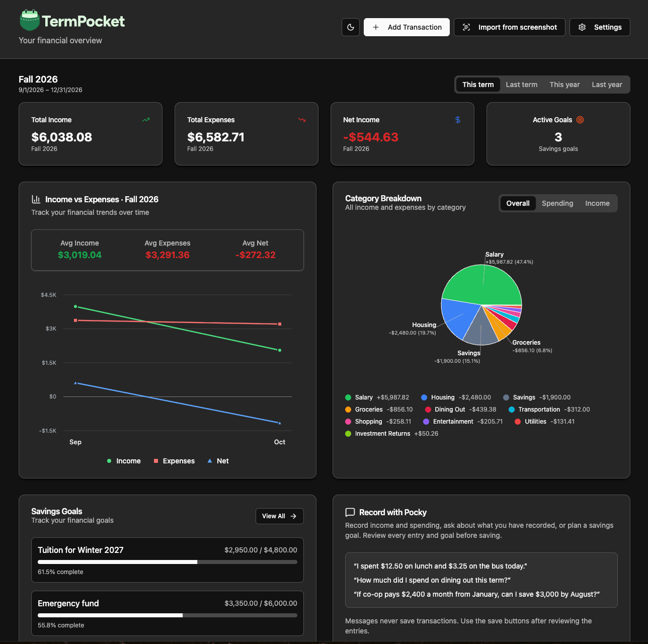Click the lime Investment Returns legend dot
This screenshot has width=648, height=644.
coord(348,434)
